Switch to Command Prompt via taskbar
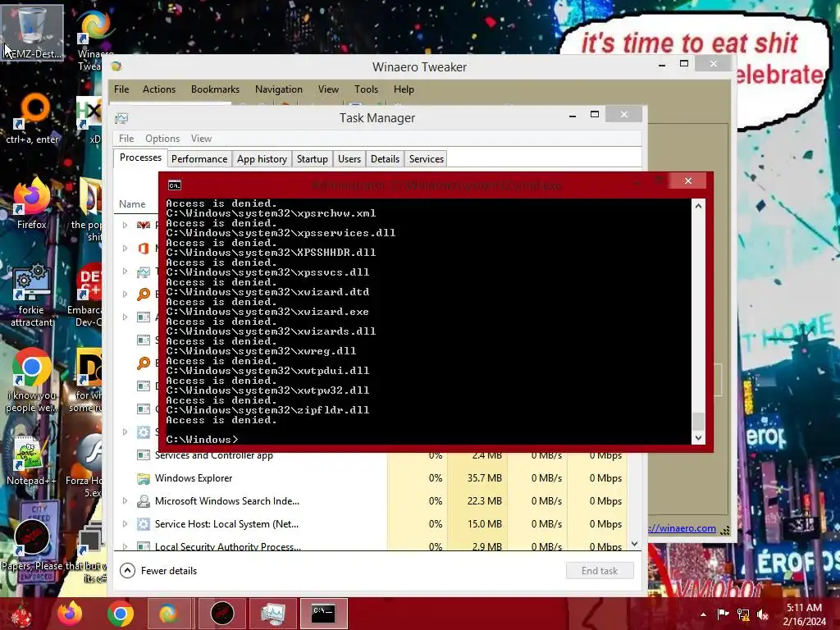 point(323,614)
